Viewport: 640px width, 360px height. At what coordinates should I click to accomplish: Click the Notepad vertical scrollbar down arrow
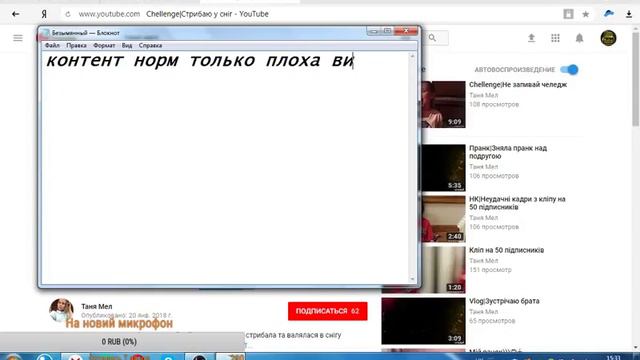click(412, 279)
